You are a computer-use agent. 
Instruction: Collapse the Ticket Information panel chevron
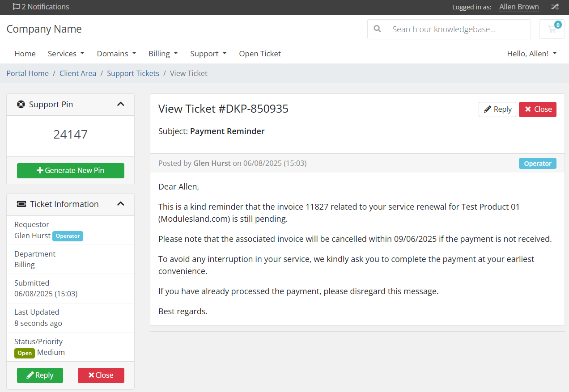[x=120, y=204]
